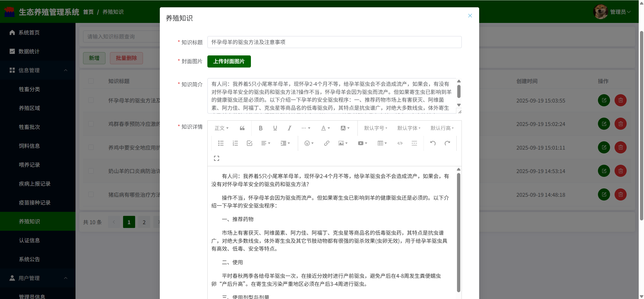Insert a blockquote in the editor
Screen dimensions: 644x299
(x=242, y=128)
